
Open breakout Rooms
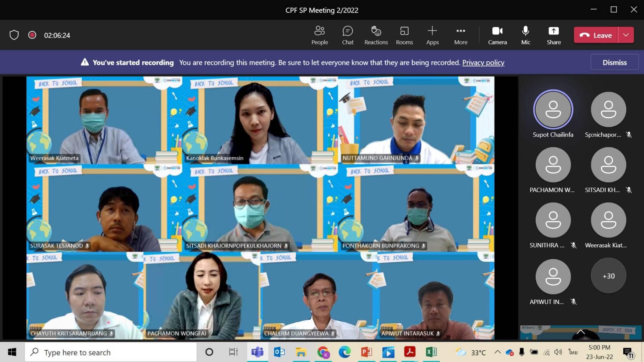click(x=404, y=35)
